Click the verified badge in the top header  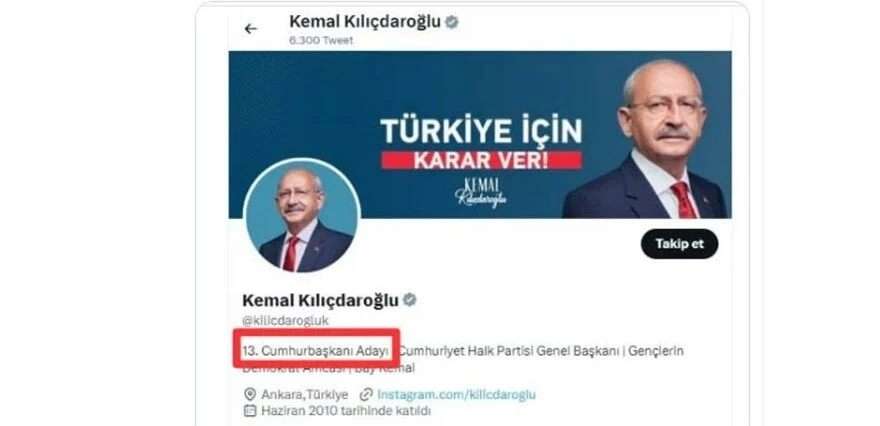[x=452, y=22]
